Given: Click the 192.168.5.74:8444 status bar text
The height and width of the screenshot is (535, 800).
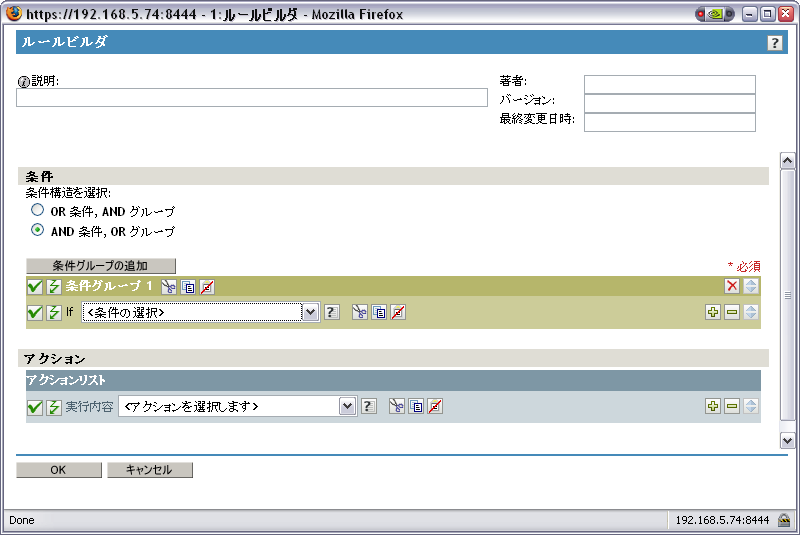Looking at the screenshot, I should click(x=722, y=520).
